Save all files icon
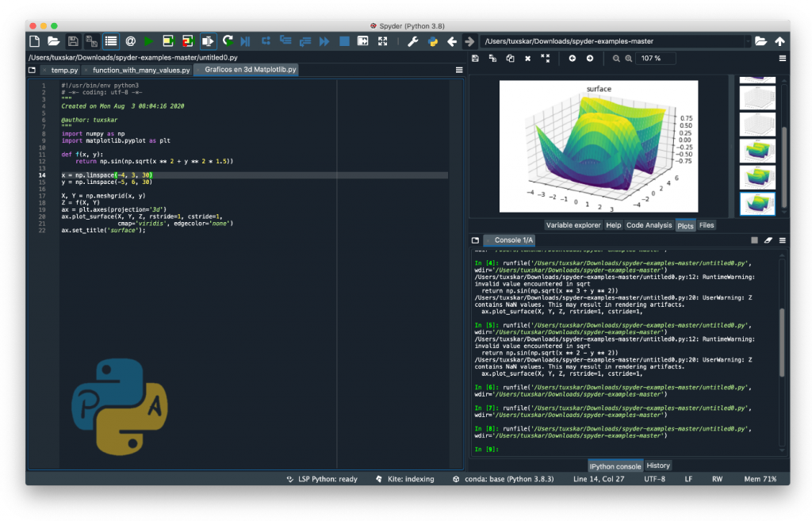Image resolution: width=812 pixels, height=521 pixels. tap(92, 41)
